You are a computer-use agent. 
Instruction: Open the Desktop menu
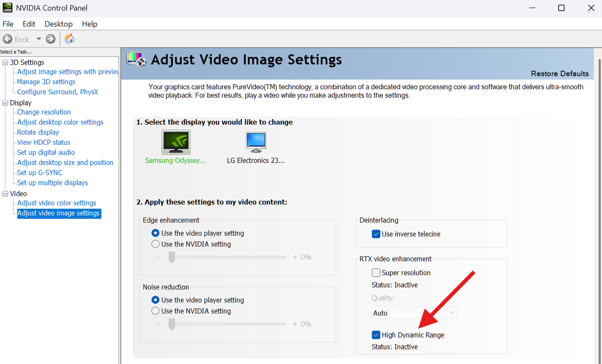59,24
